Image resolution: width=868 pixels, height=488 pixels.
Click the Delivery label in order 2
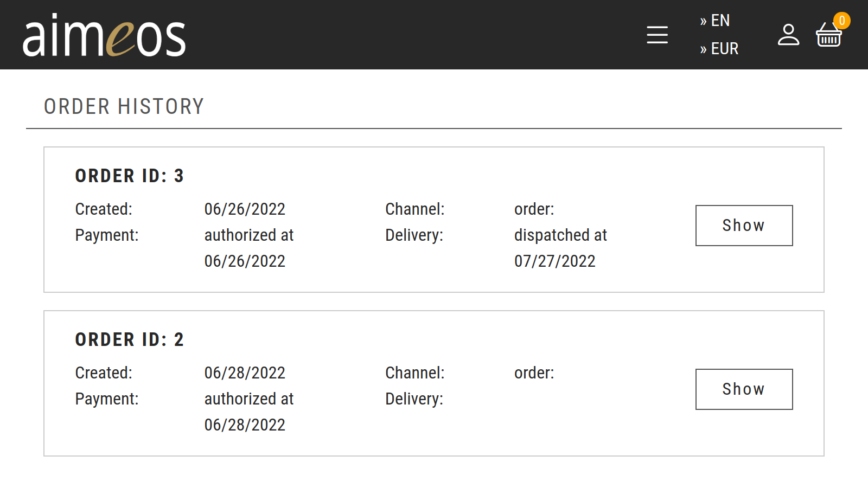click(x=414, y=399)
